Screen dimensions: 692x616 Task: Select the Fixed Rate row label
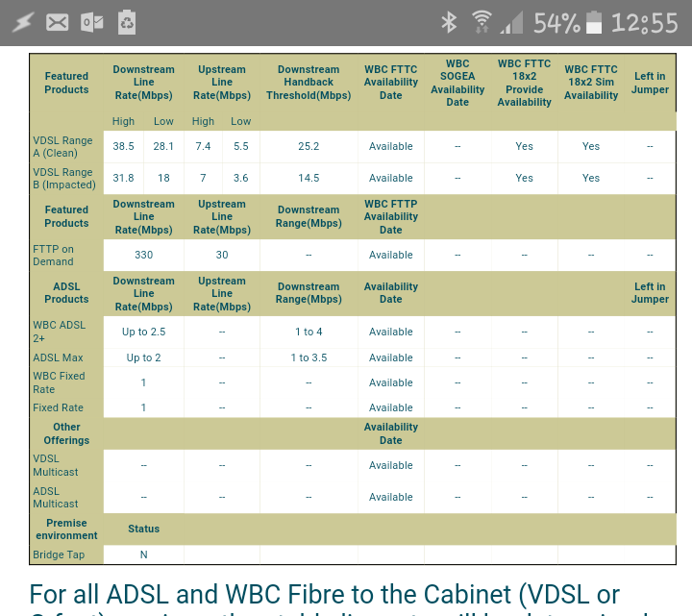[58, 407]
